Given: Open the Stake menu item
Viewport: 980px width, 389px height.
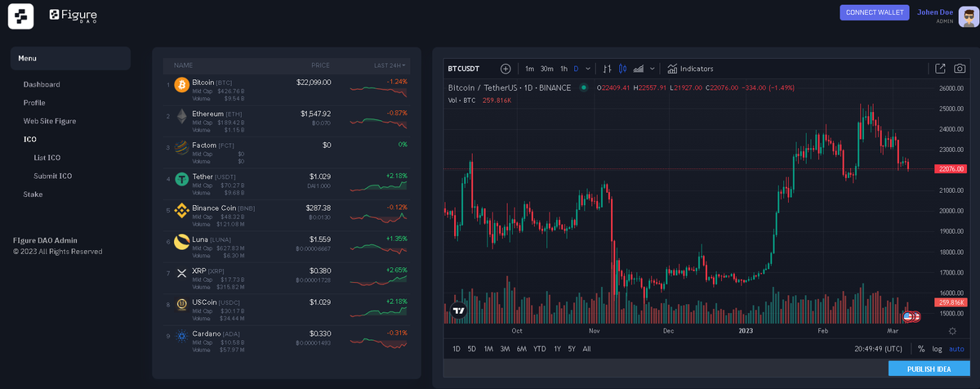Looking at the screenshot, I should [33, 194].
